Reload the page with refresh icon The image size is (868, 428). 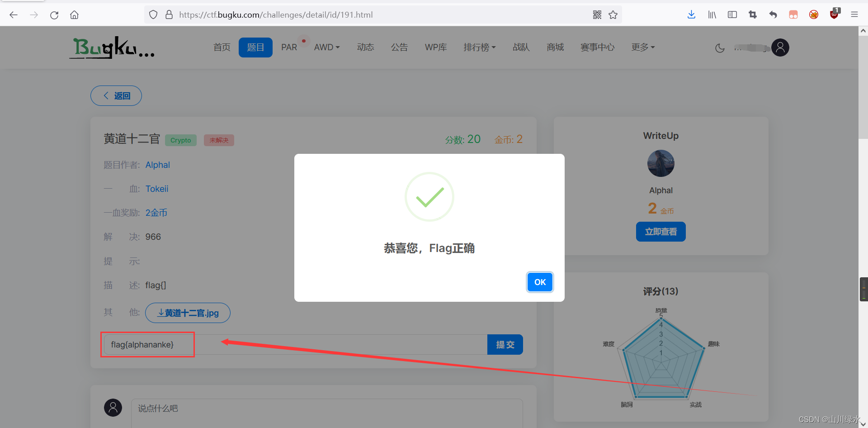(x=54, y=15)
